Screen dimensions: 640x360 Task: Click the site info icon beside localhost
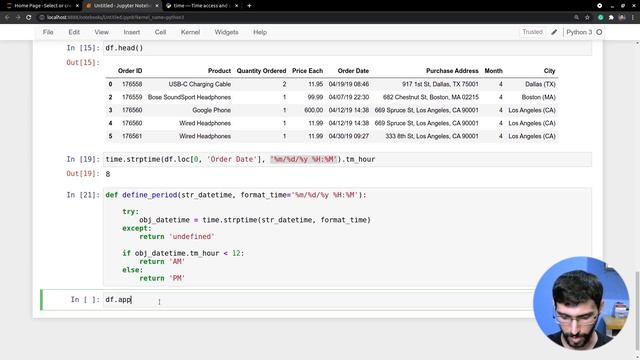pos(42,18)
